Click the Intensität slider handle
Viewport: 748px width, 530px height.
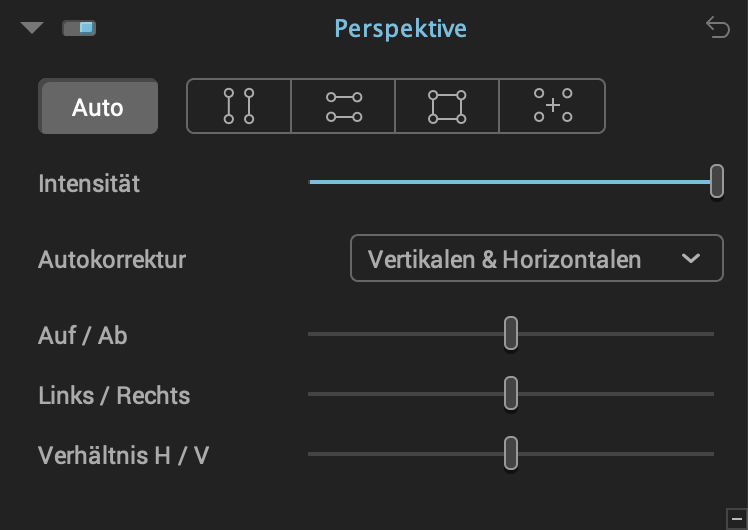coord(717,181)
